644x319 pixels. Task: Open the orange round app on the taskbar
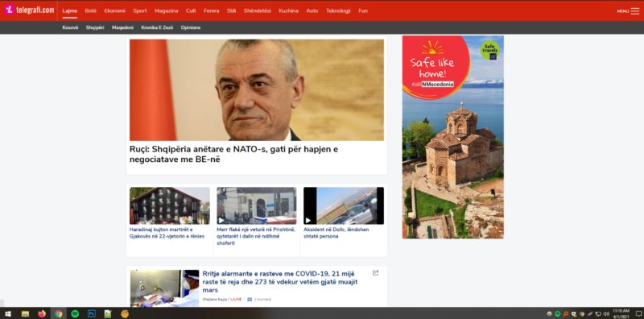(125, 313)
